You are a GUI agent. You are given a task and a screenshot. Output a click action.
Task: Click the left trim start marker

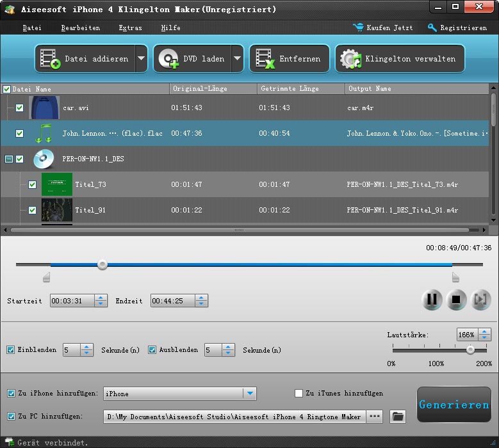[47, 277]
